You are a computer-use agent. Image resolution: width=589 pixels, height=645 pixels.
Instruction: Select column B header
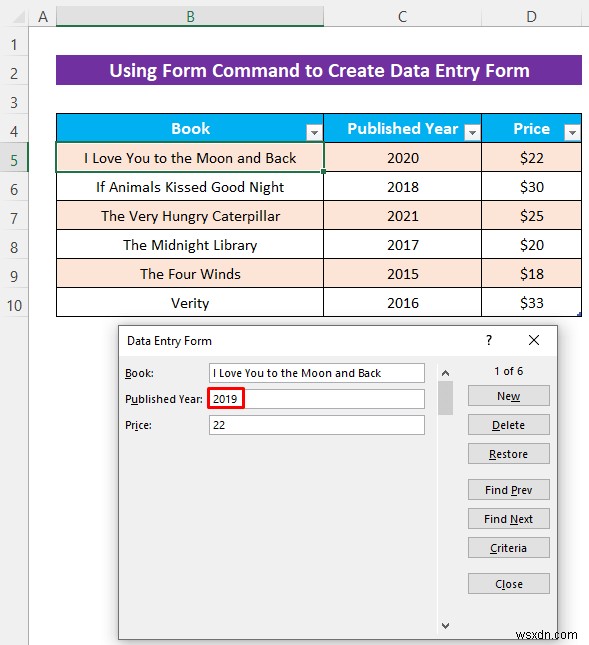(x=190, y=16)
